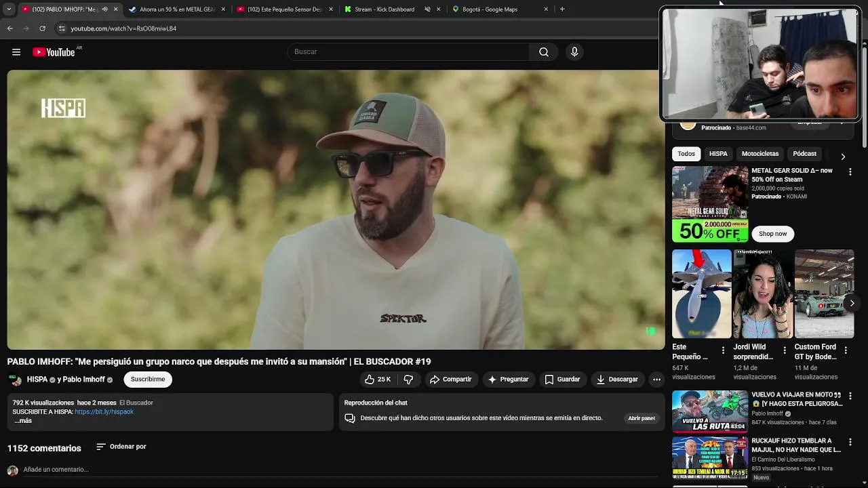The height and width of the screenshot is (488, 868).
Task: Open the Custom Ford GT short thumbnail
Action: 824,293
